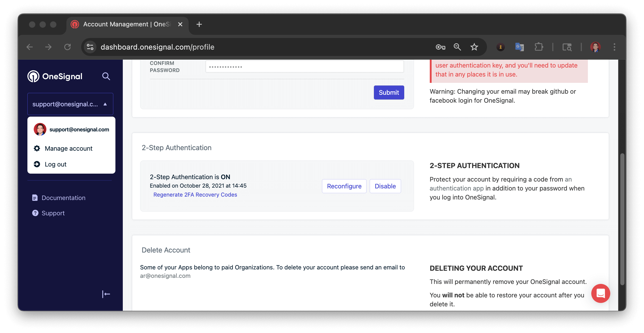The image size is (644, 333).
Task: Bookmark this page with the star icon
Action: pyautogui.click(x=474, y=47)
